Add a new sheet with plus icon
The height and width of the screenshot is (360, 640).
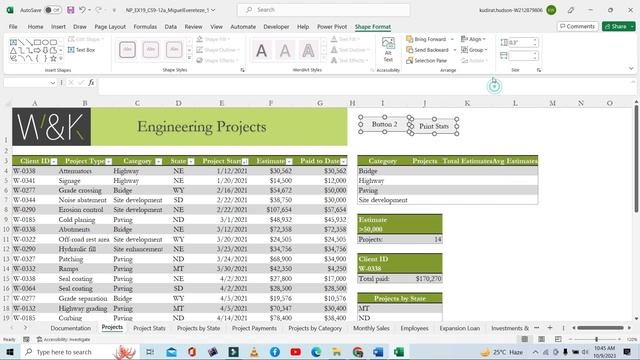click(x=550, y=328)
